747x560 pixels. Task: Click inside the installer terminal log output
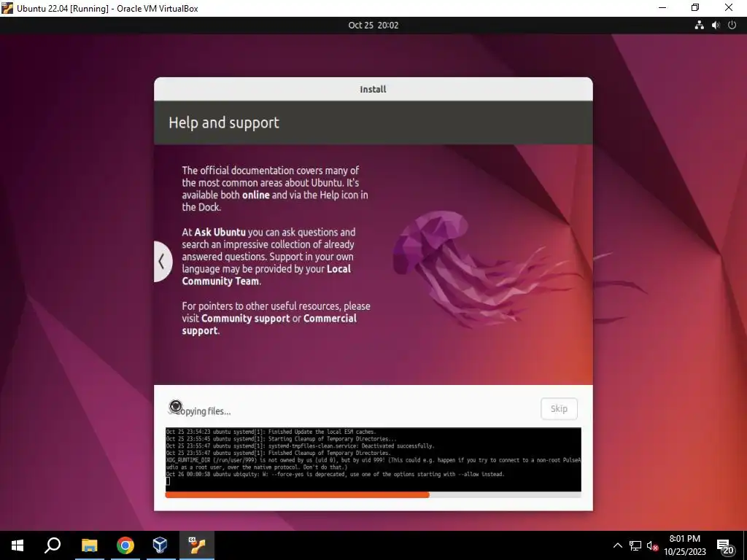(x=373, y=459)
